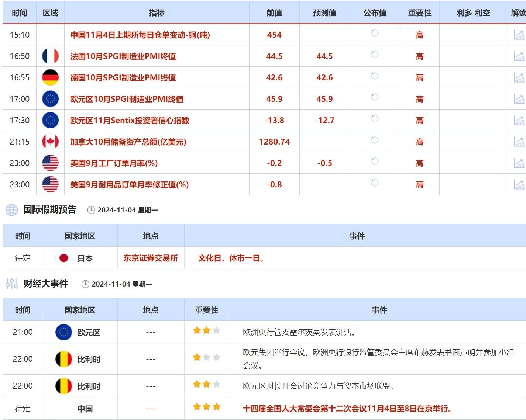Click the US flag on factory orders row

(50, 163)
